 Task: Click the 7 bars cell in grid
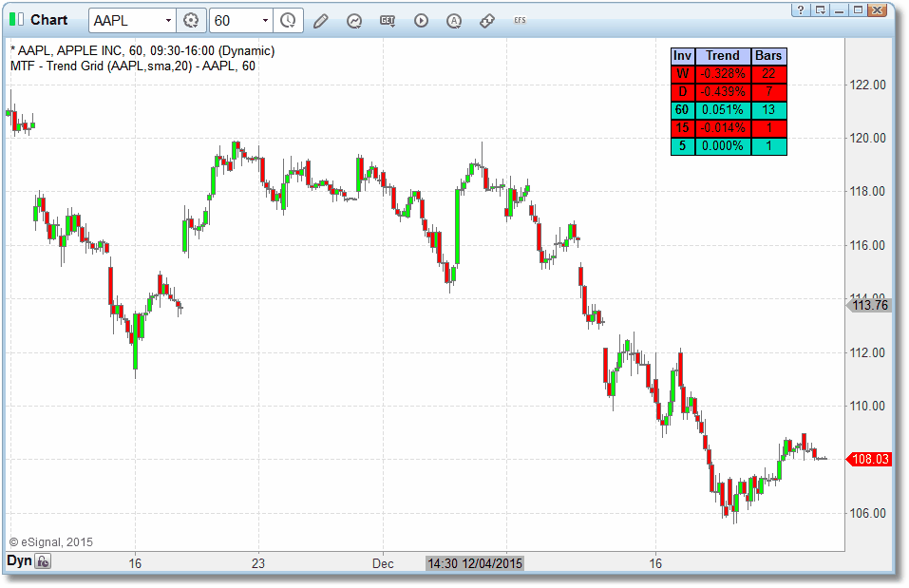pyautogui.click(x=768, y=91)
